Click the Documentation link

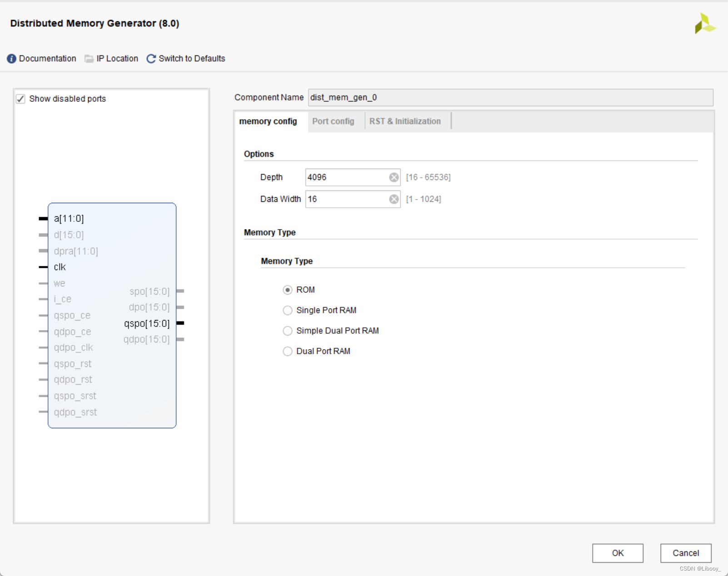[48, 59]
